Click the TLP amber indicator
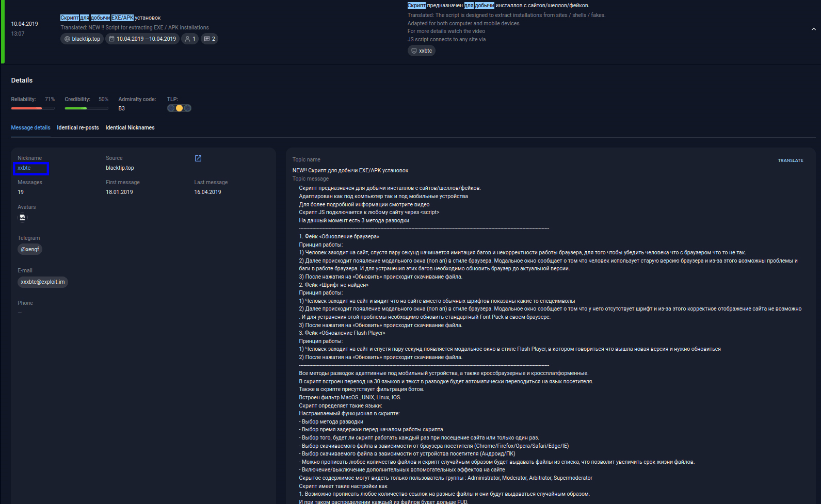Screen dimensions: 821x504 point(179,108)
